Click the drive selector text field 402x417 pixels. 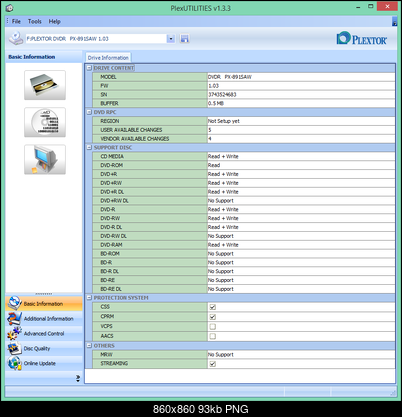click(x=96, y=39)
